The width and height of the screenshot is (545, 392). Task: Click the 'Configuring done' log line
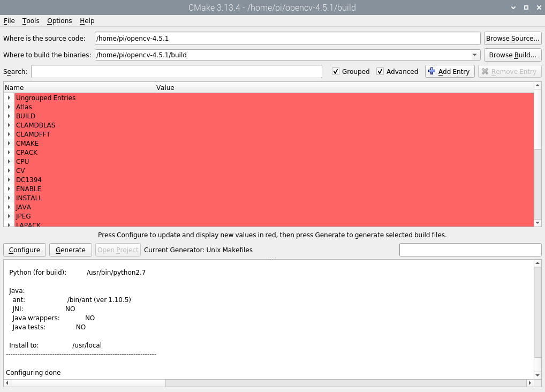point(33,373)
